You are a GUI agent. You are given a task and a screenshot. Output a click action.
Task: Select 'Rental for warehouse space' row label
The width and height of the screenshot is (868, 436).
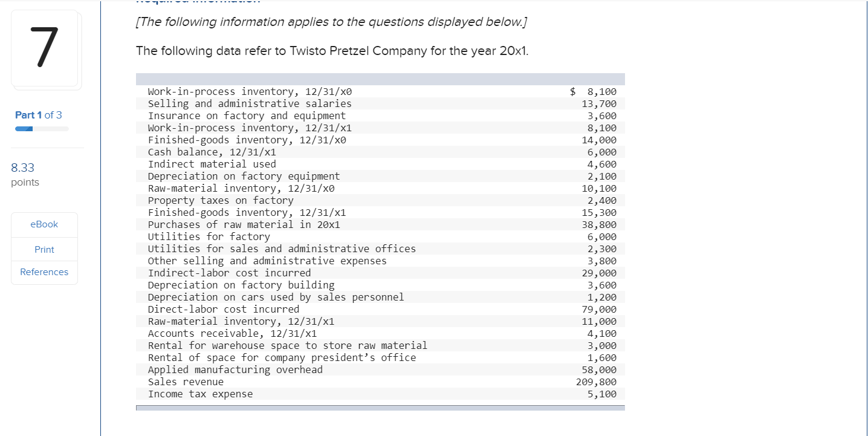coord(288,345)
